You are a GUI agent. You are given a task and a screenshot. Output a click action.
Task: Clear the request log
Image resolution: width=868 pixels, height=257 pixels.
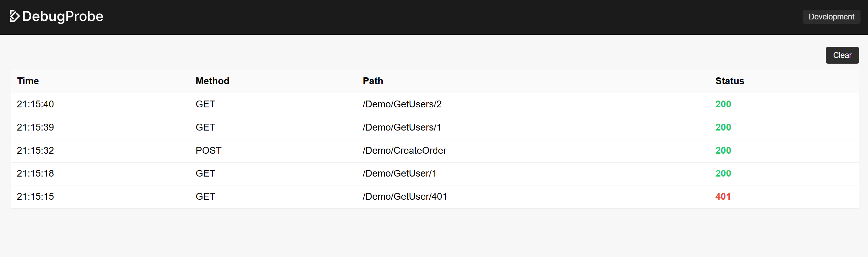(842, 55)
